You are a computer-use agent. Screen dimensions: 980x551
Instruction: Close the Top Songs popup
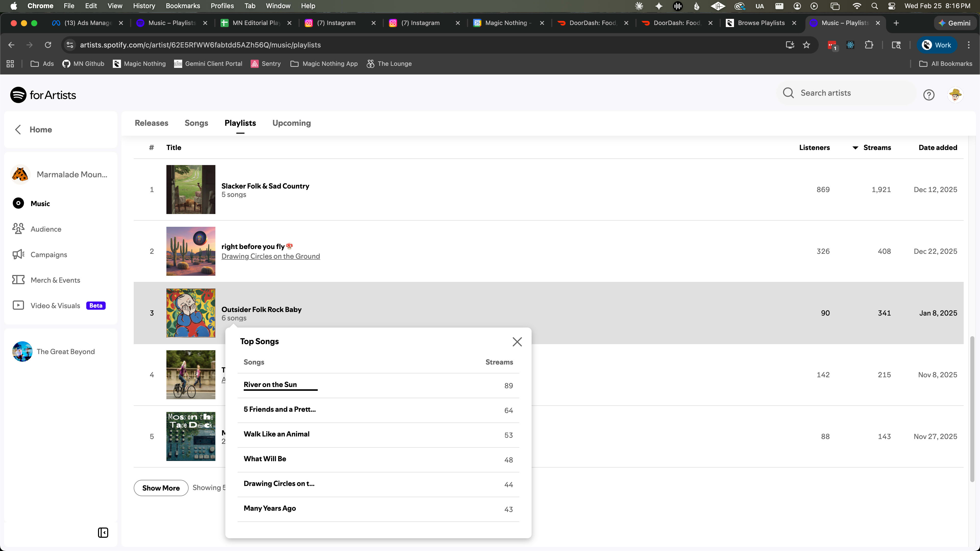(517, 342)
